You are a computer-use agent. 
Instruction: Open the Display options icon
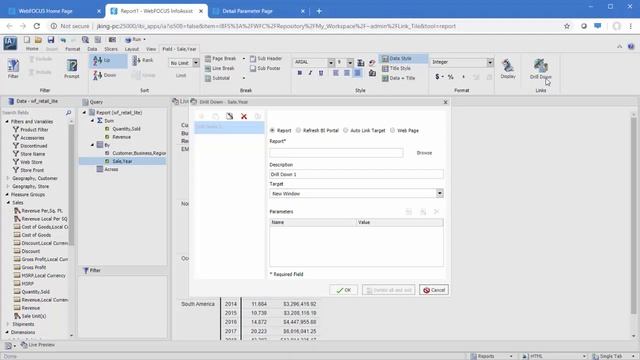pyautogui.click(x=508, y=69)
